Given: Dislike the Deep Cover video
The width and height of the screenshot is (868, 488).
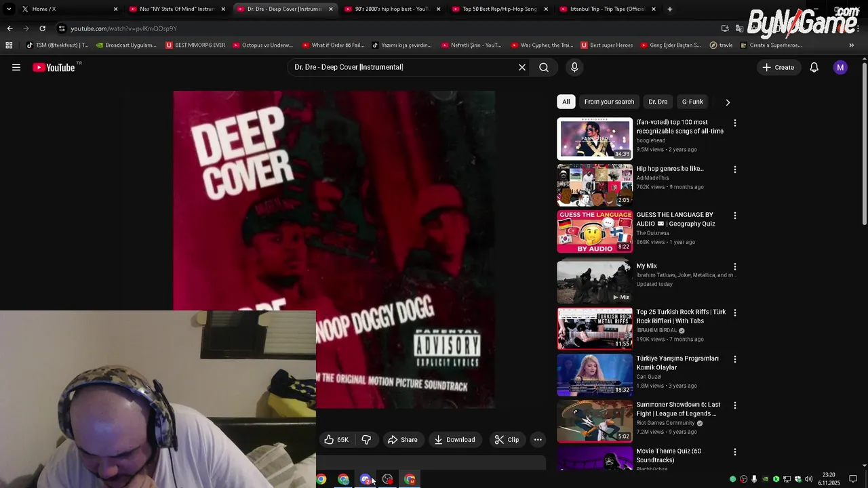Looking at the screenshot, I should click(x=366, y=440).
